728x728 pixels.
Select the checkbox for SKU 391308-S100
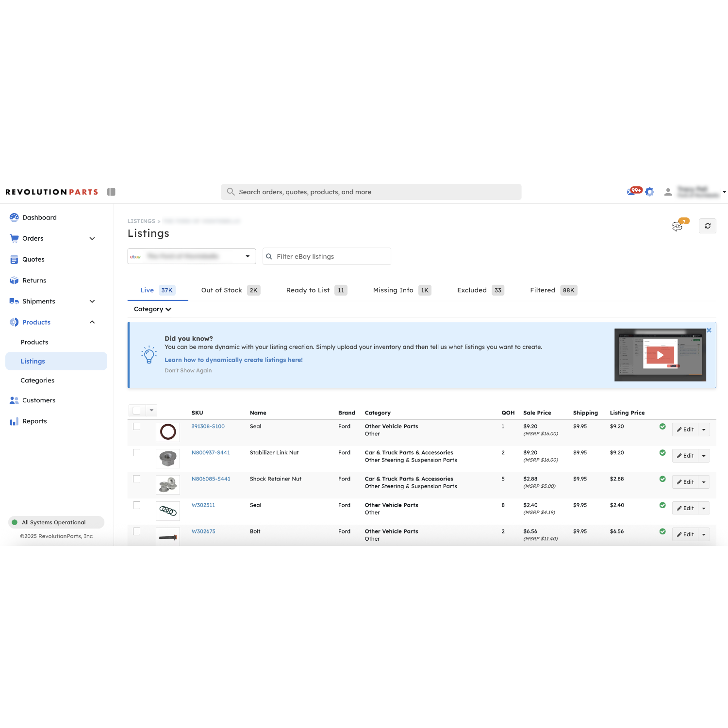[136, 426]
